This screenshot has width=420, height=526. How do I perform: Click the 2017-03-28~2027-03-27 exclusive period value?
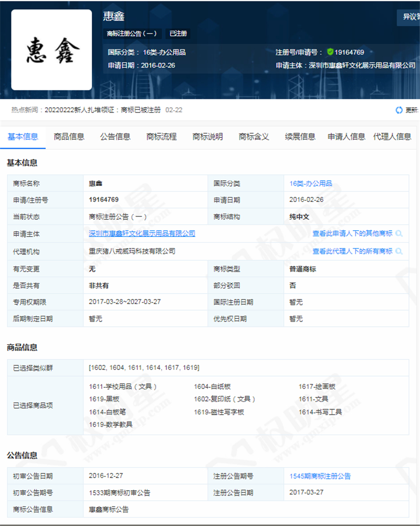[x=125, y=302]
